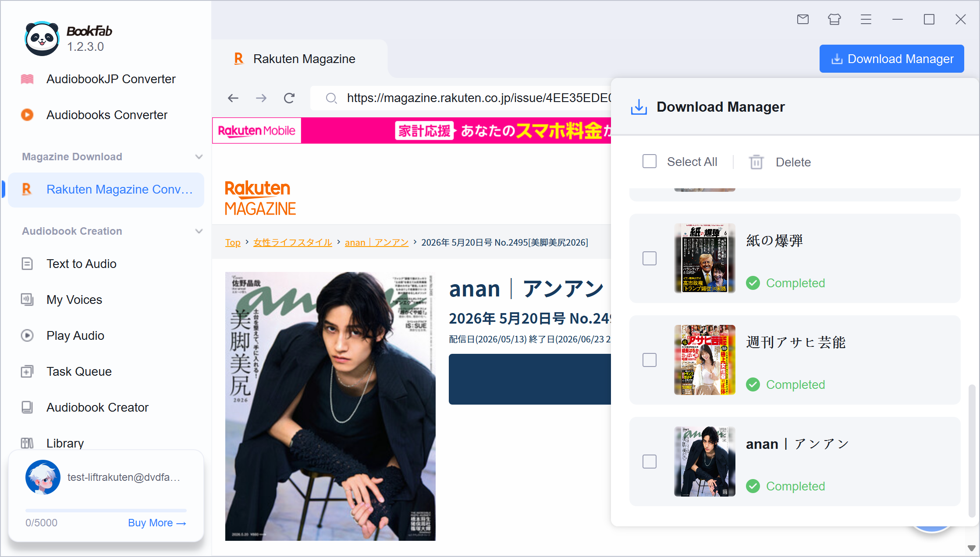Select Rakuten Magazine Converter sidebar item
The image size is (980, 557).
(x=106, y=189)
